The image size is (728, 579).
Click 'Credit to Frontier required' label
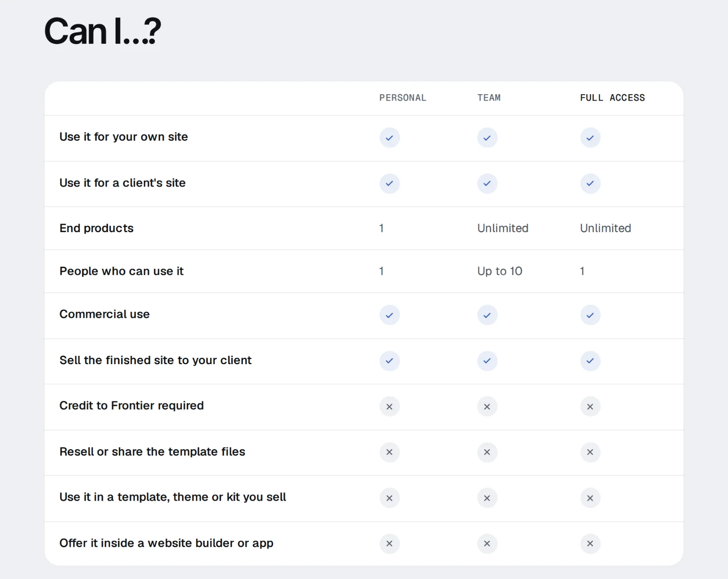[131, 406]
